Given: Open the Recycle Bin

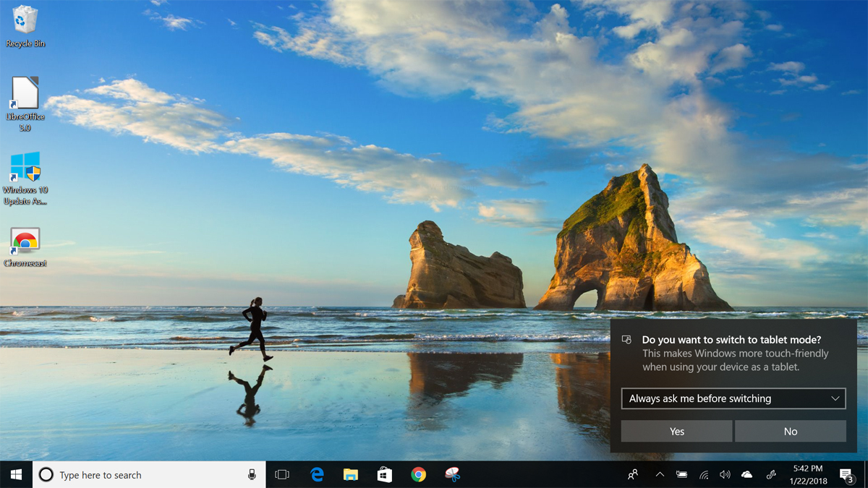Looking at the screenshot, I should point(25,25).
